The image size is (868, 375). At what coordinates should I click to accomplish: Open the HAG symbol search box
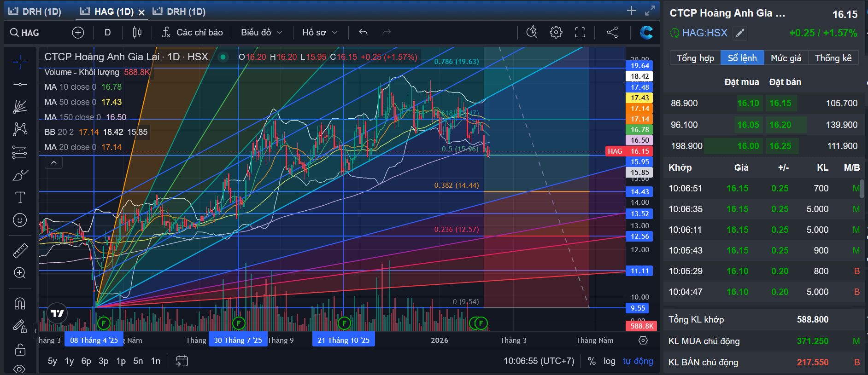25,33
